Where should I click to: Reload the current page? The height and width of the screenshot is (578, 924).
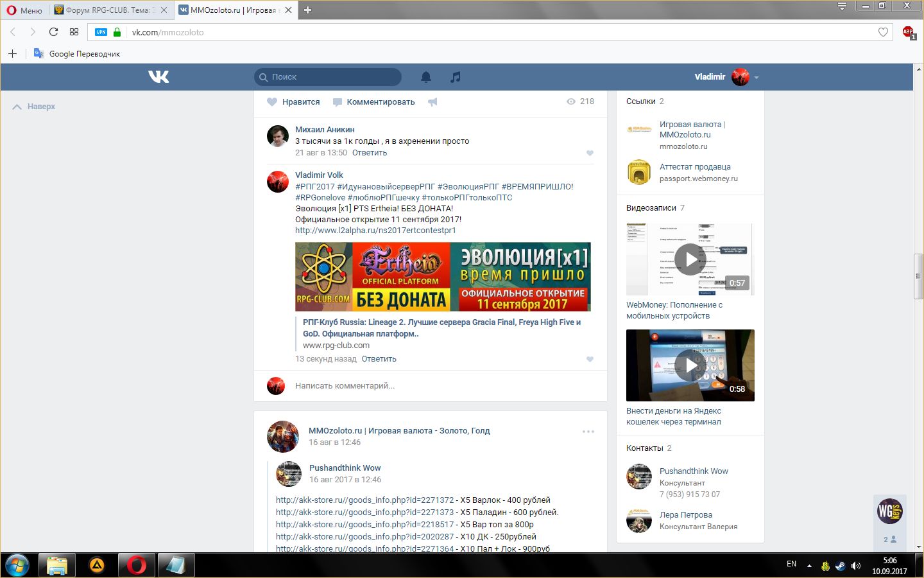click(53, 32)
